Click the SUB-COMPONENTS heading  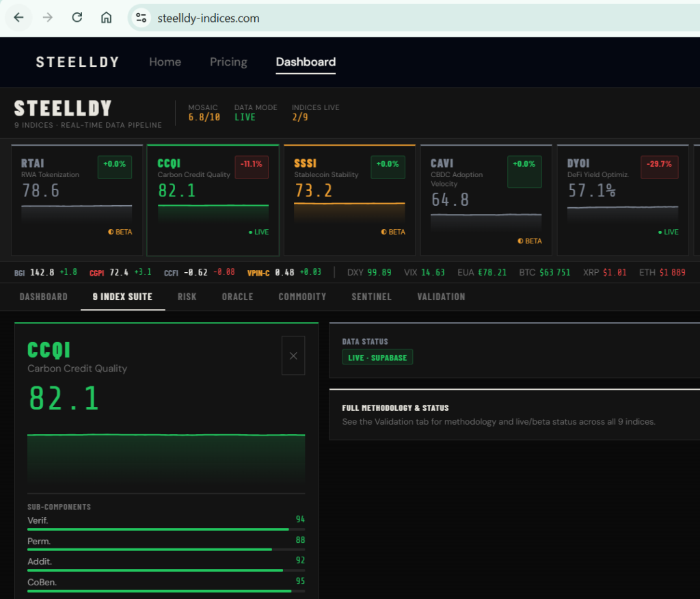[59, 507]
